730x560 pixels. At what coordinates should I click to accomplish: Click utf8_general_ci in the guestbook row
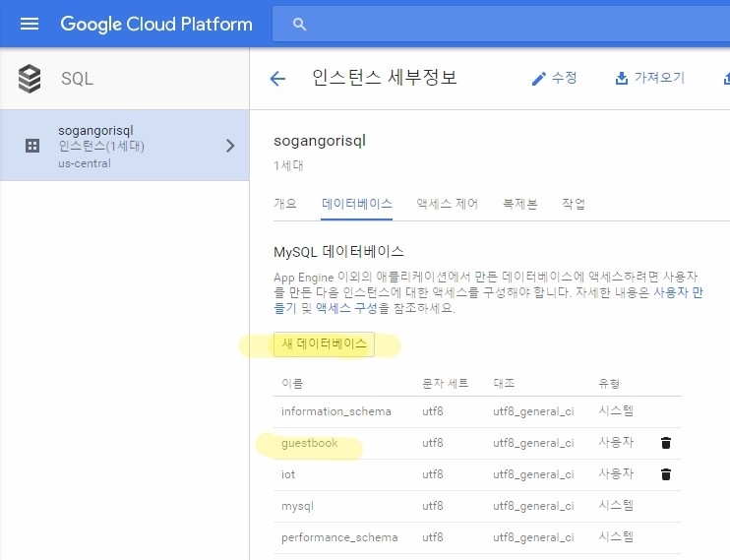[x=533, y=443]
